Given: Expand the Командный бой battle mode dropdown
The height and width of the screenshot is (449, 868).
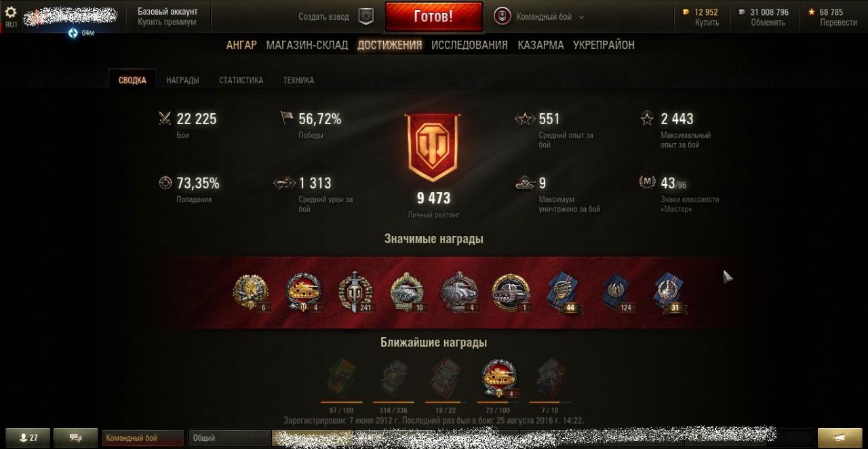Looking at the screenshot, I should click(x=539, y=17).
